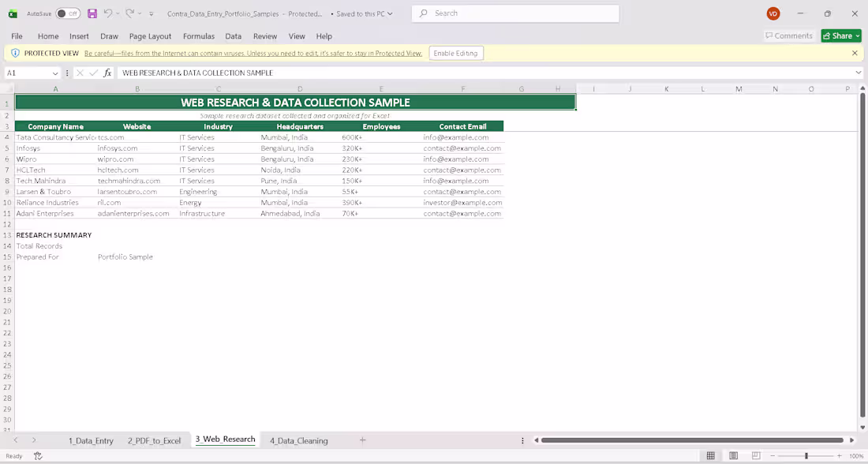Click the Protected View shield icon

(x=15, y=53)
